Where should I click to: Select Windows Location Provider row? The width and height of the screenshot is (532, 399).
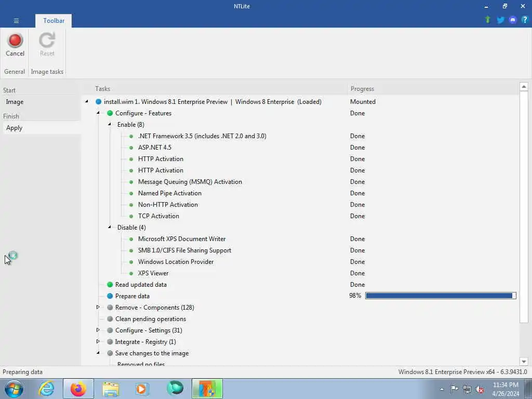176,262
